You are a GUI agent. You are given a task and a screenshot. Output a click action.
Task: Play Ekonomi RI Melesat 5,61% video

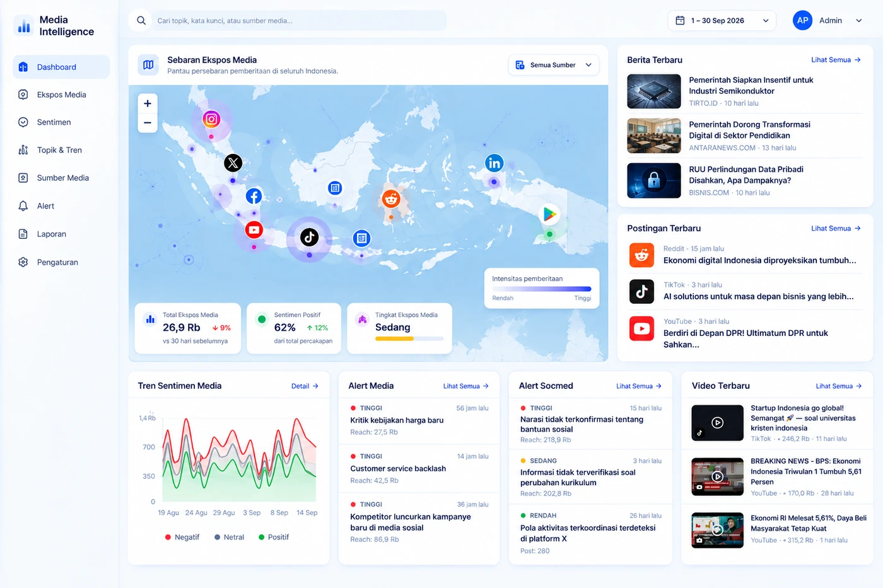point(717,530)
